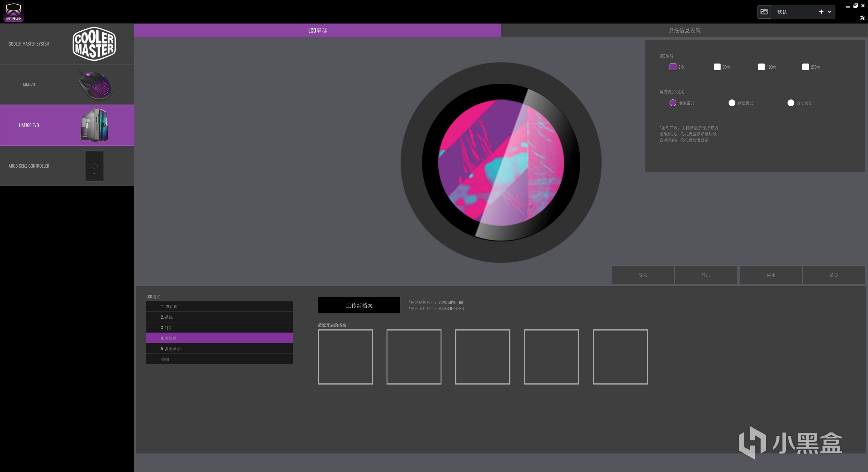The width and height of the screenshot is (868, 472).
Task: Expand the 默认 profile dropdown chevron
Action: pyautogui.click(x=829, y=12)
